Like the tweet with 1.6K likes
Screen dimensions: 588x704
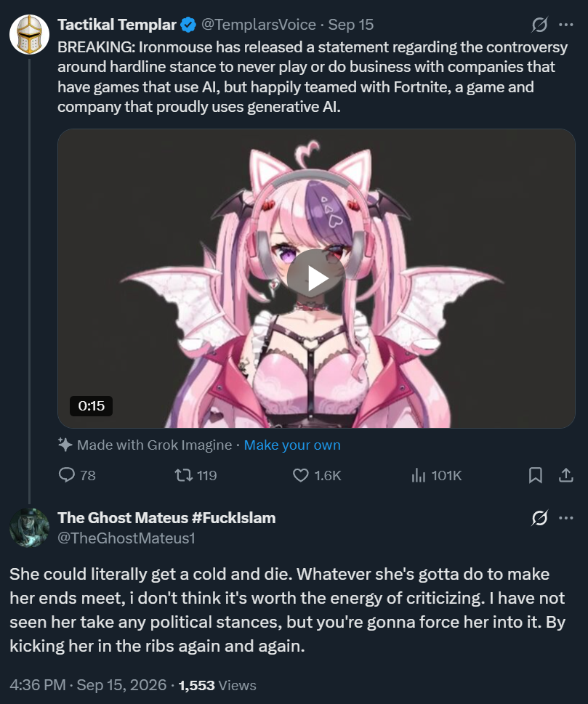317,475
